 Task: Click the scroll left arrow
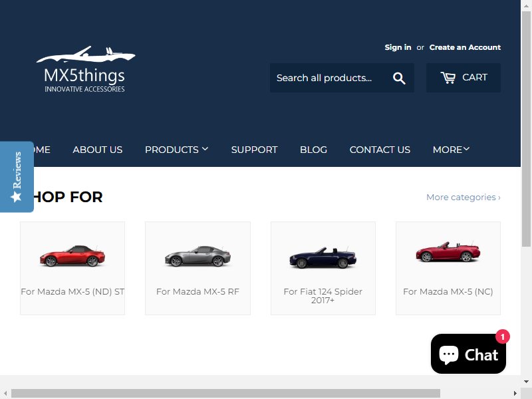(5, 394)
